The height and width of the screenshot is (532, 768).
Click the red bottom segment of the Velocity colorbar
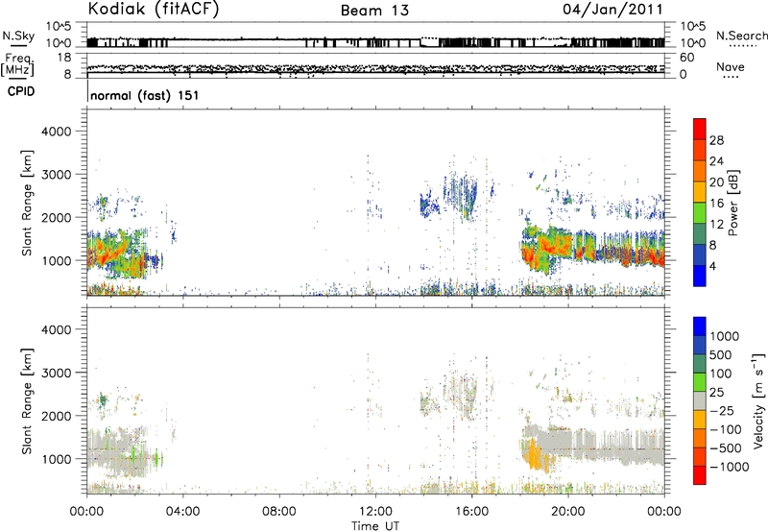tap(700, 475)
